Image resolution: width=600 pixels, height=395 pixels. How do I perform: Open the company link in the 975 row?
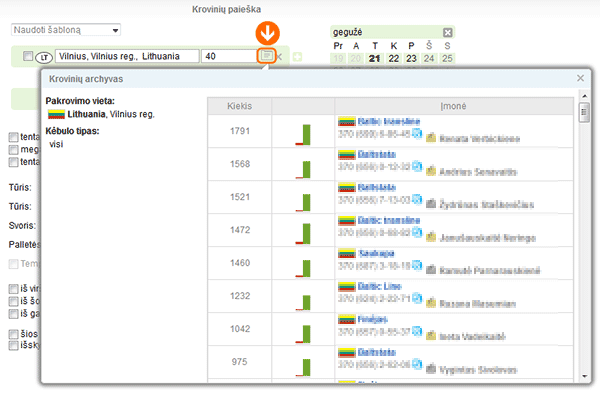click(377, 352)
